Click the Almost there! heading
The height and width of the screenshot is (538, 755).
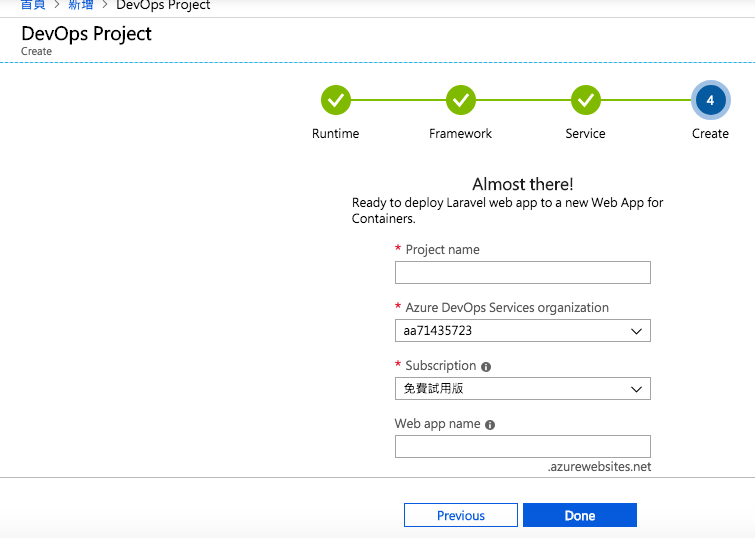(522, 184)
